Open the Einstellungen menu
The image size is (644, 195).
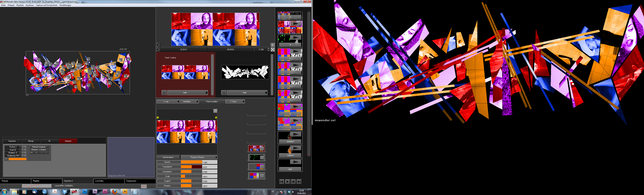pyautogui.click(x=65, y=5)
